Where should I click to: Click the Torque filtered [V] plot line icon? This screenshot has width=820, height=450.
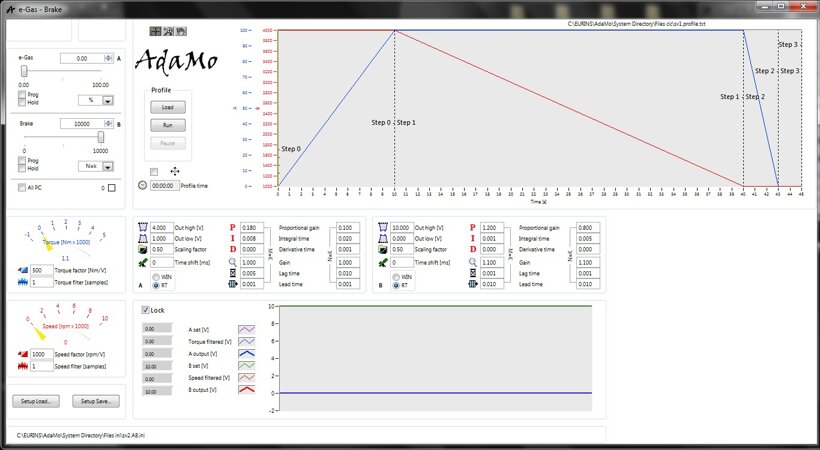tap(246, 341)
